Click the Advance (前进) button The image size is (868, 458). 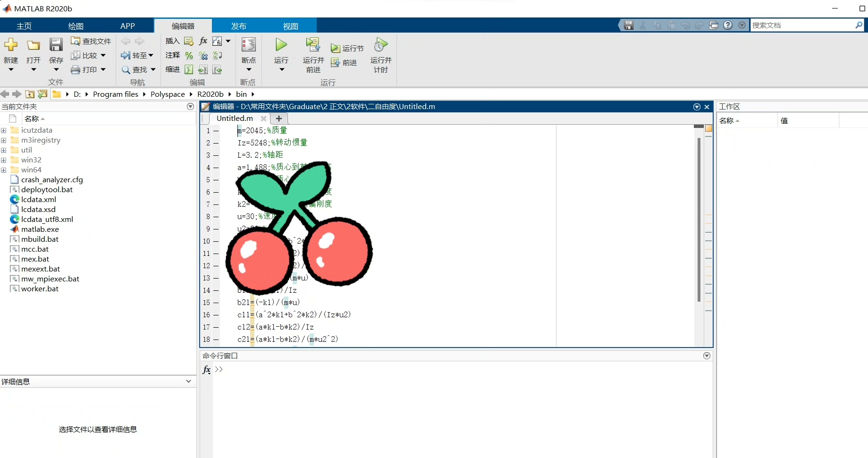pos(344,62)
